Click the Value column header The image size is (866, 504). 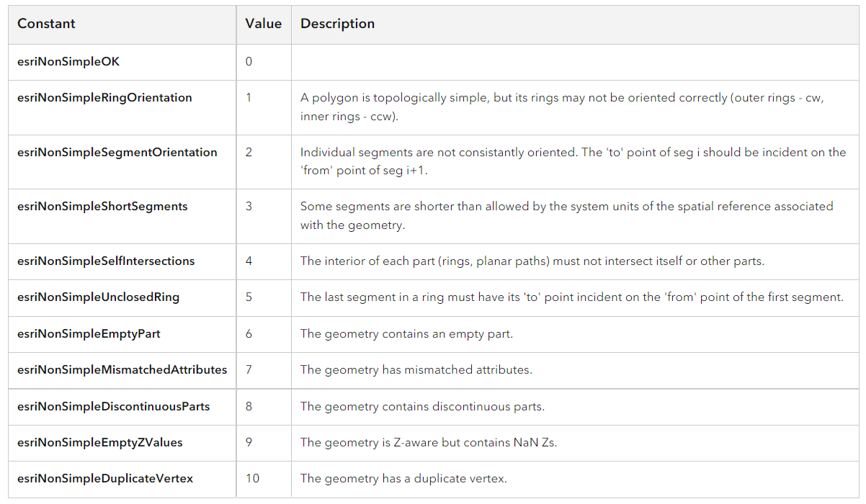(263, 24)
